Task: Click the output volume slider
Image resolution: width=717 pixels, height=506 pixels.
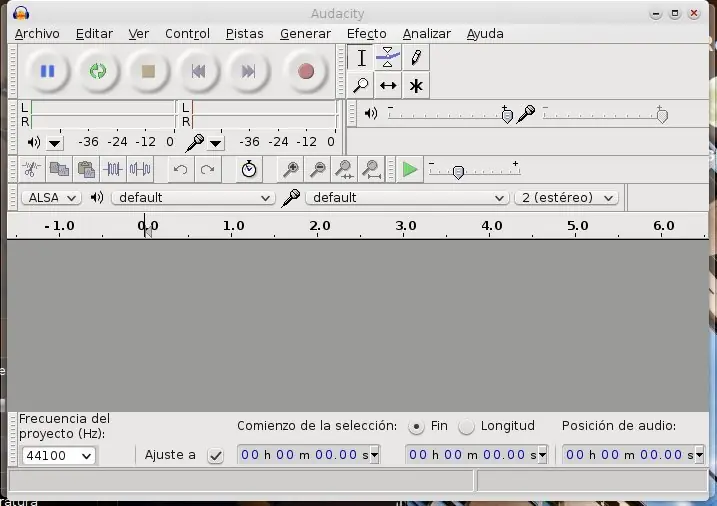Action: 506,115
